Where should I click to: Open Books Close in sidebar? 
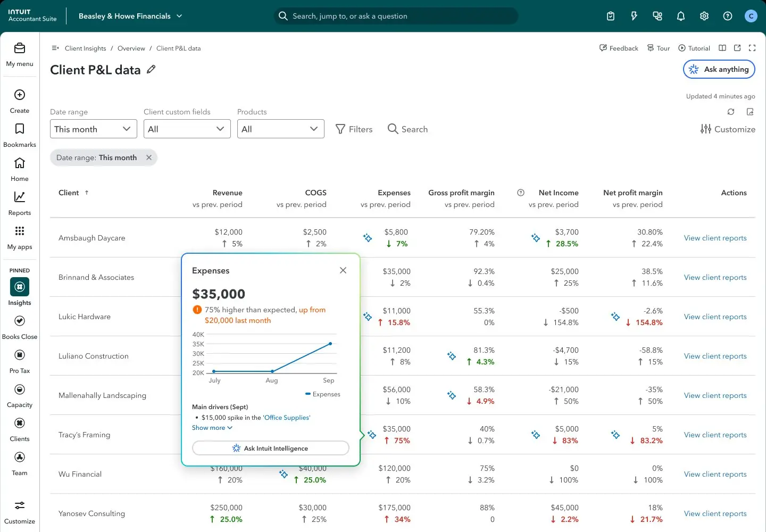click(x=20, y=328)
